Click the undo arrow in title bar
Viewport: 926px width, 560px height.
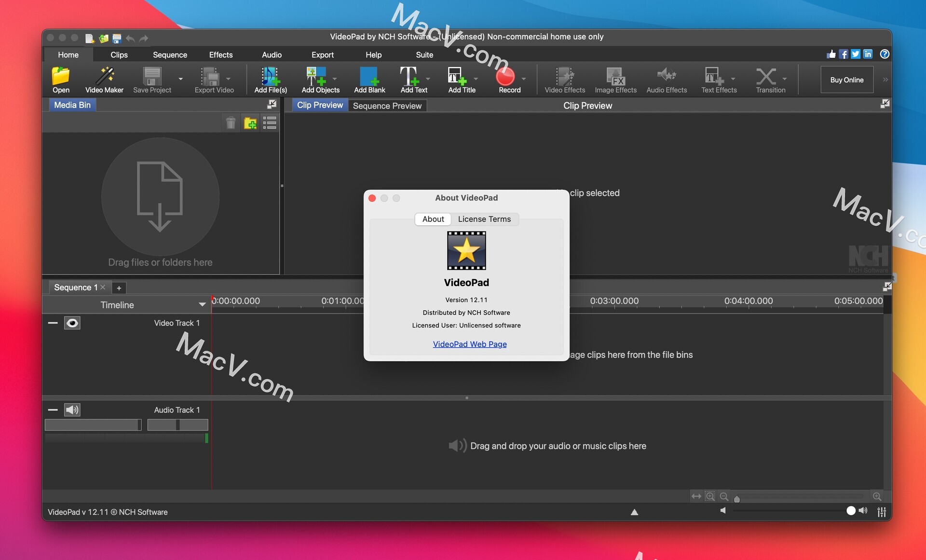click(130, 38)
